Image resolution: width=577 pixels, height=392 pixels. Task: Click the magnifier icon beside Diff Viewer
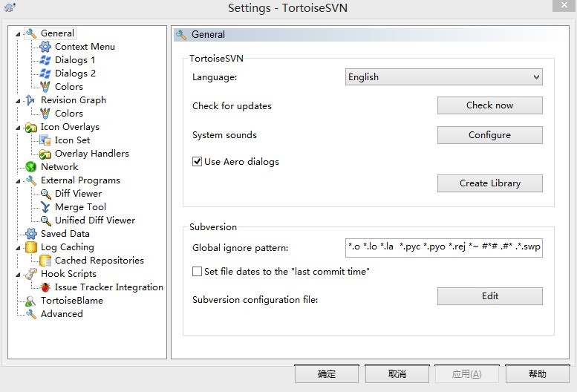point(45,194)
